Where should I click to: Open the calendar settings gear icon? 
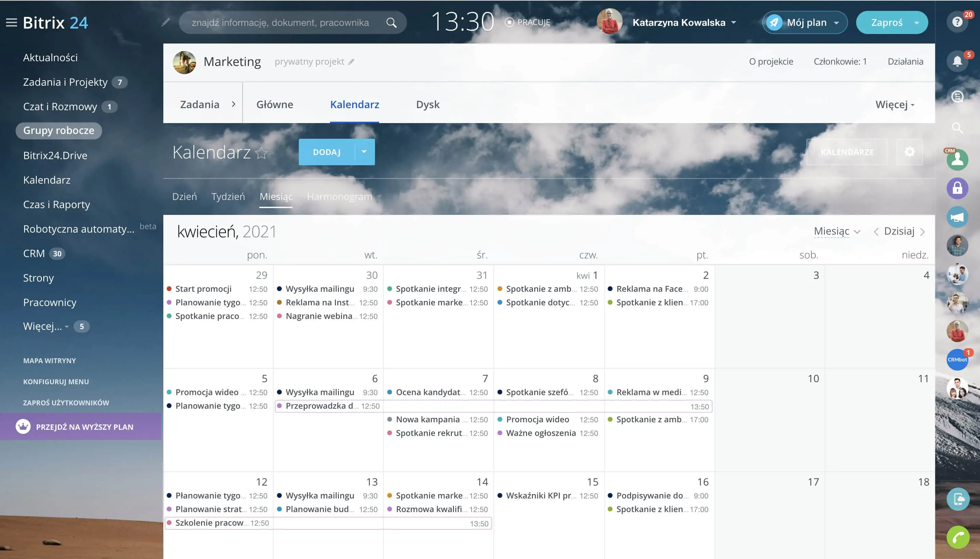(909, 152)
